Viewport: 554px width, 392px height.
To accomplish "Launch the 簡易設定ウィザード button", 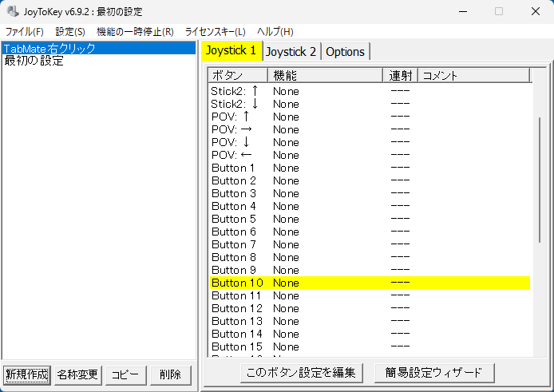I will pyautogui.click(x=434, y=372).
